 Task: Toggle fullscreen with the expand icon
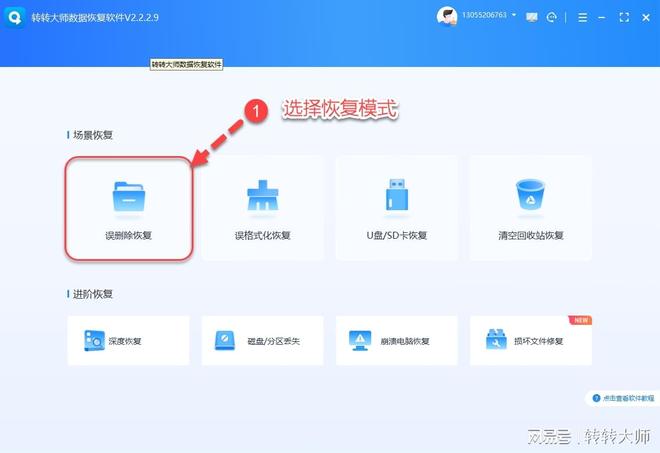624,17
